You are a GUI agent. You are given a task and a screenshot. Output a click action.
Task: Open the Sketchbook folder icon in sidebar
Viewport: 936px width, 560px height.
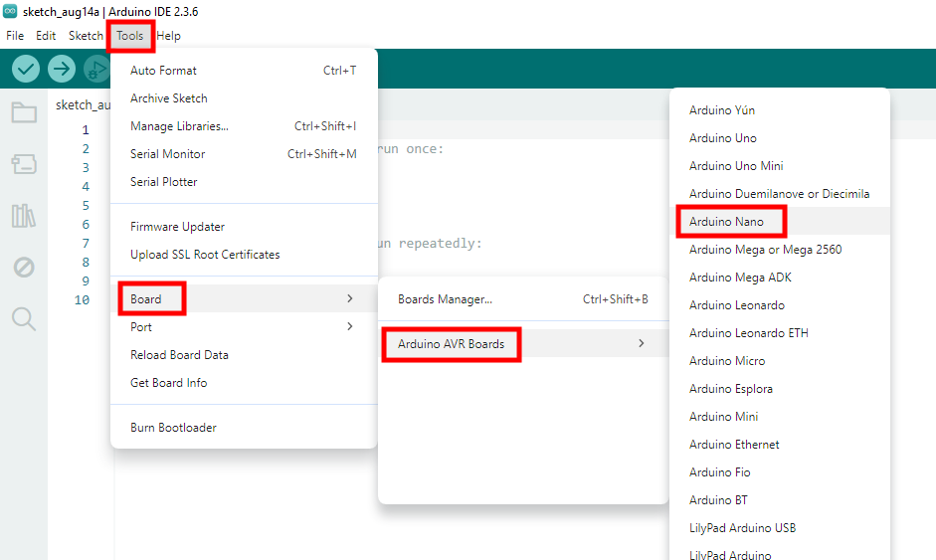coord(24,112)
